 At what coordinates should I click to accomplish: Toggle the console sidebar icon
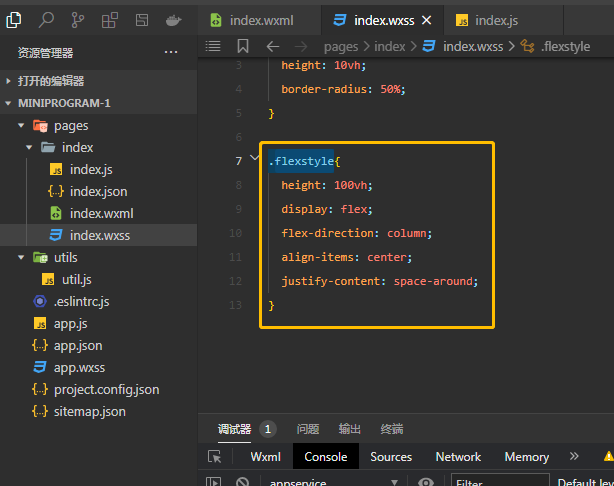pyautogui.click(x=213, y=482)
